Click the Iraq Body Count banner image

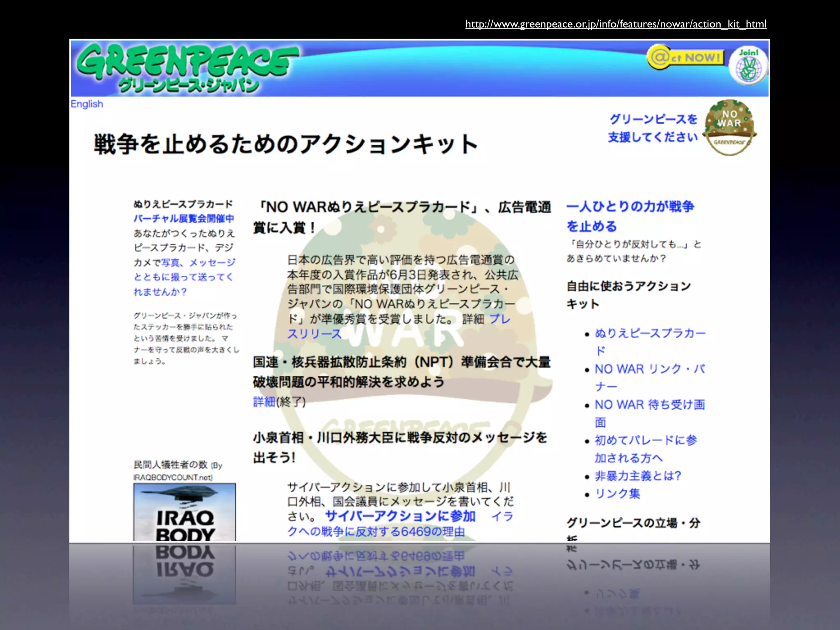(x=185, y=512)
